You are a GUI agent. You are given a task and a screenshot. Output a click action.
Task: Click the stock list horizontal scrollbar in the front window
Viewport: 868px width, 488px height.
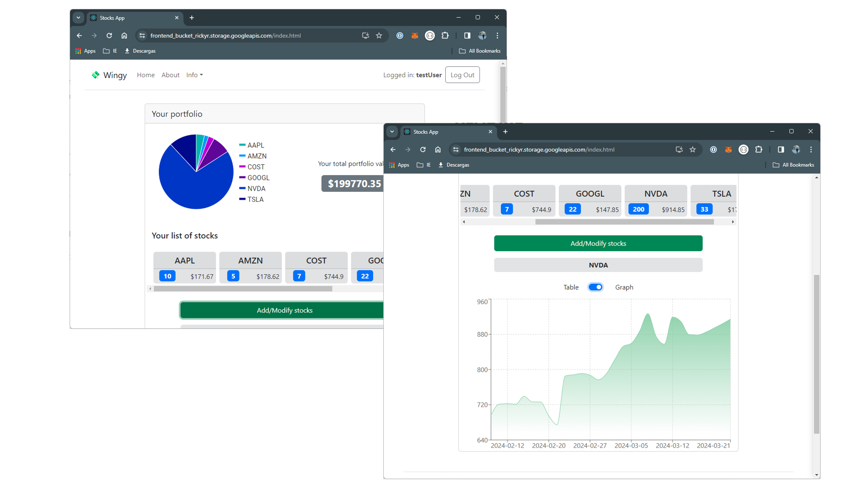[624, 222]
